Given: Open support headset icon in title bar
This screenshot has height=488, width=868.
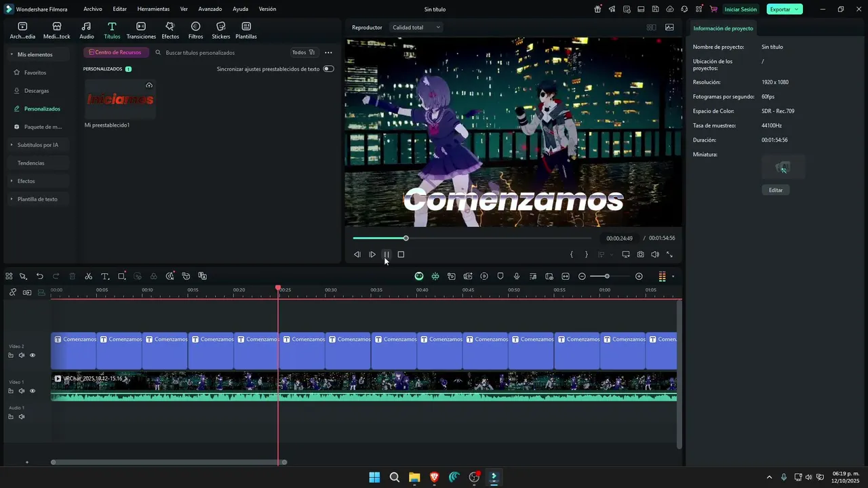Looking at the screenshot, I should point(684,9).
